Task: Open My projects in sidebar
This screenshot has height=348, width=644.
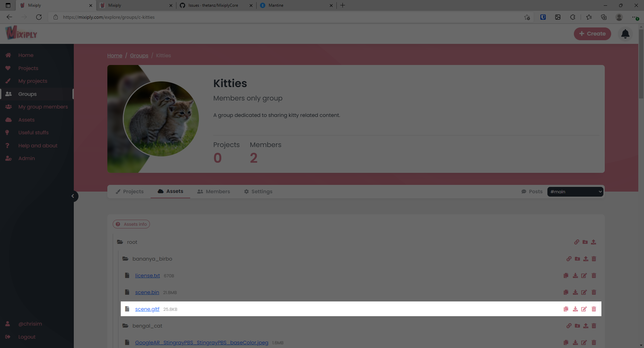Action: pyautogui.click(x=33, y=81)
